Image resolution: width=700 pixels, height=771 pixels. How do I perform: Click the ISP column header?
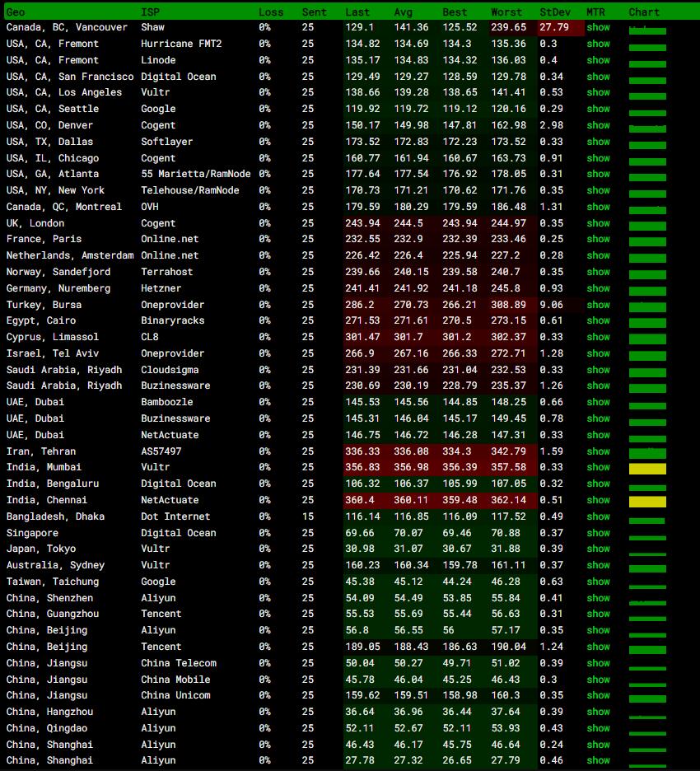[x=150, y=12]
